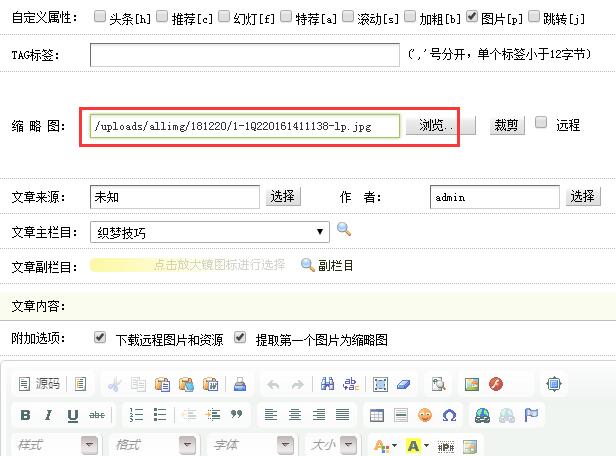
Task: Justify text alignment
Action: point(343,415)
